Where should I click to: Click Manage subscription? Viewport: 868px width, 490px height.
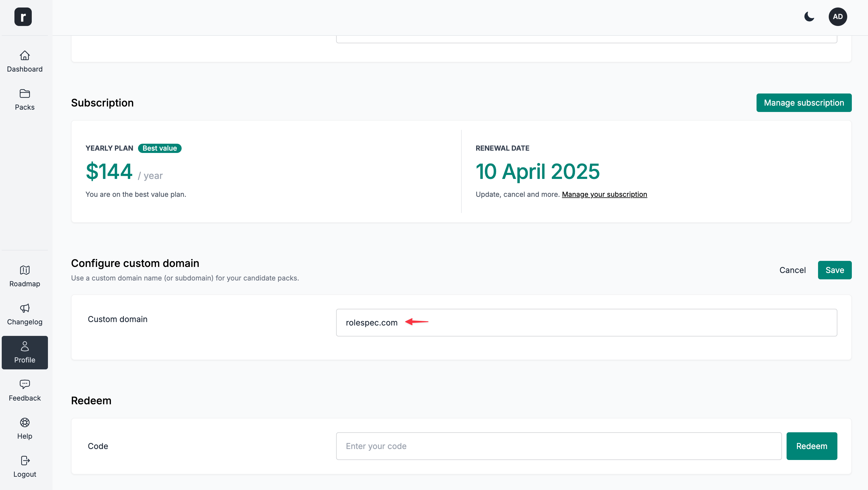(x=804, y=103)
